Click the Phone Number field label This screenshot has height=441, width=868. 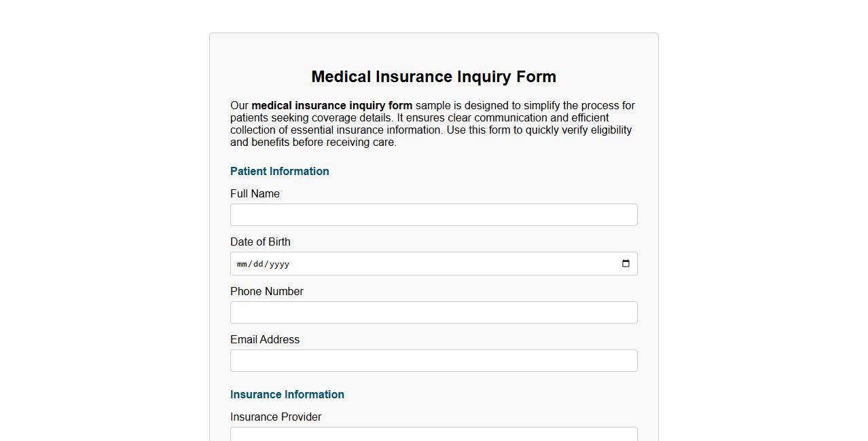pos(266,291)
